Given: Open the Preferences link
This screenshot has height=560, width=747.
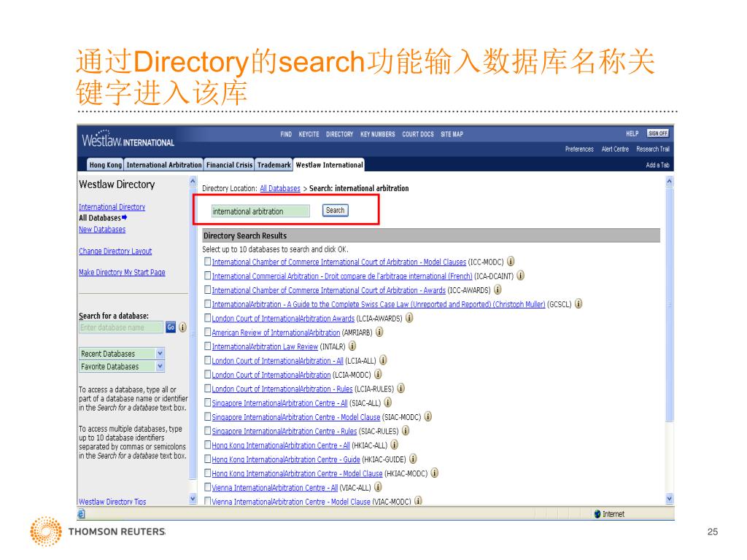Looking at the screenshot, I should pyautogui.click(x=579, y=149).
